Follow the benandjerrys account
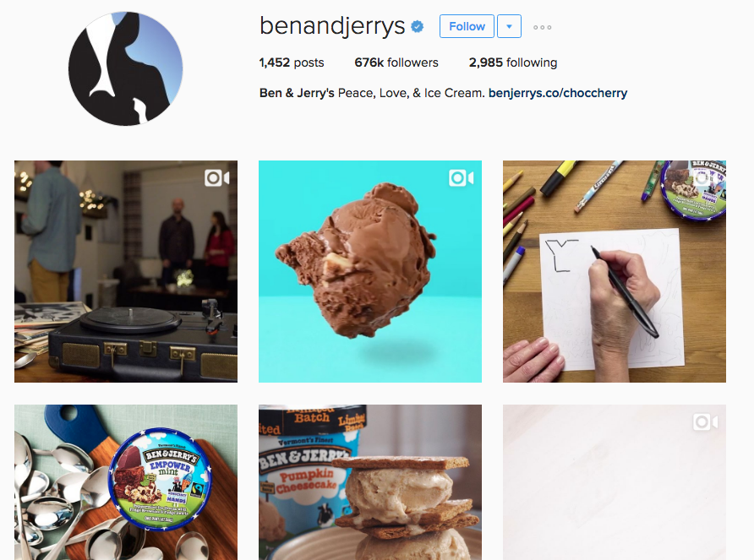This screenshot has width=754, height=560. tap(467, 26)
